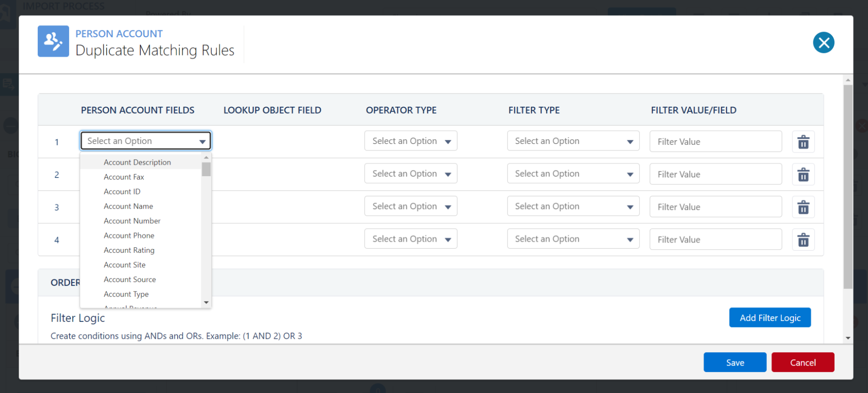Viewport: 868px width, 393px height.
Task: Click trash icon for row 2
Action: coord(803,174)
